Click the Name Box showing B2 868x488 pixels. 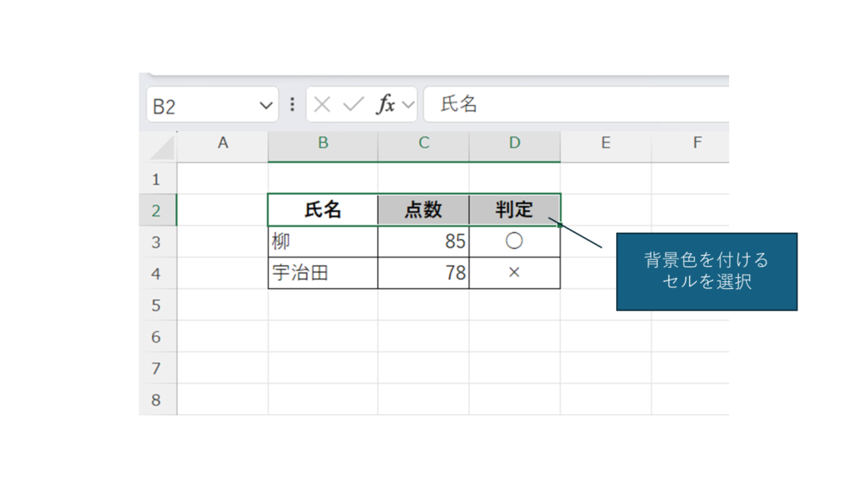(x=202, y=105)
